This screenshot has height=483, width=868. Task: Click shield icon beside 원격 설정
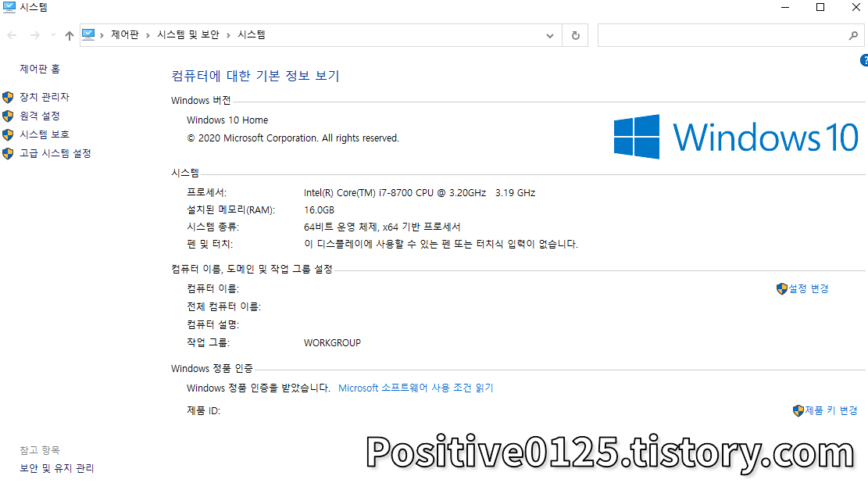(8, 116)
